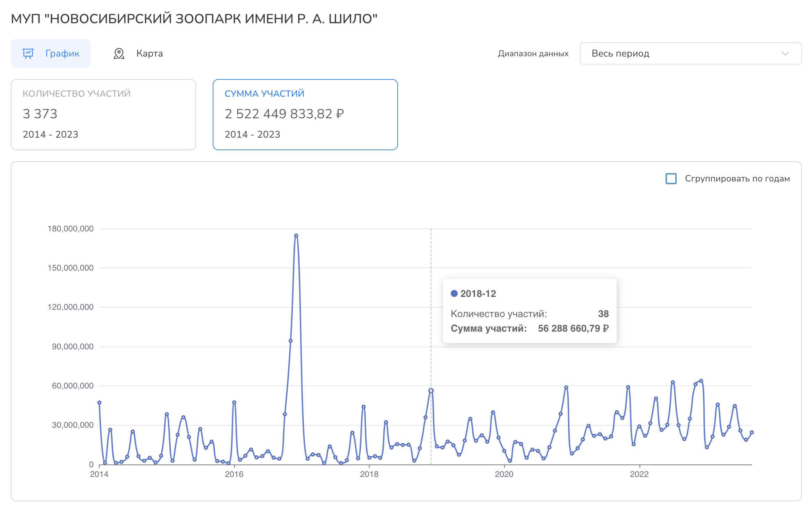
Task: Click the x-axis label 2022
Action: click(x=639, y=474)
